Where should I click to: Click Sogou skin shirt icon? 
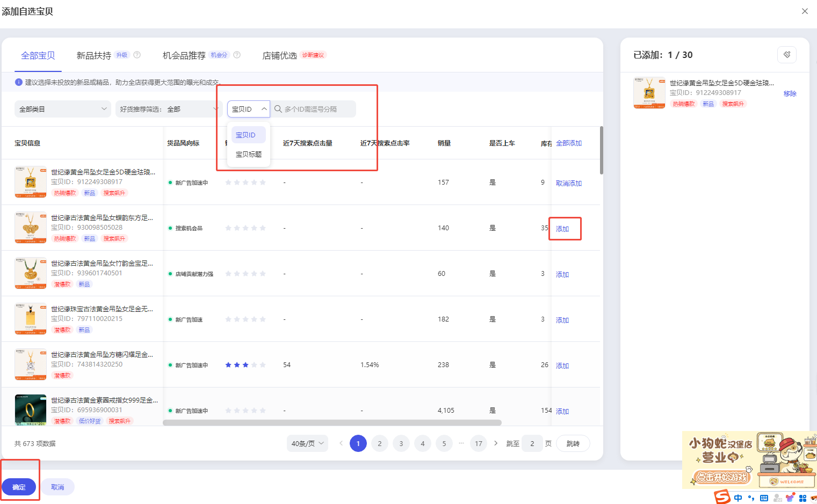(x=790, y=498)
